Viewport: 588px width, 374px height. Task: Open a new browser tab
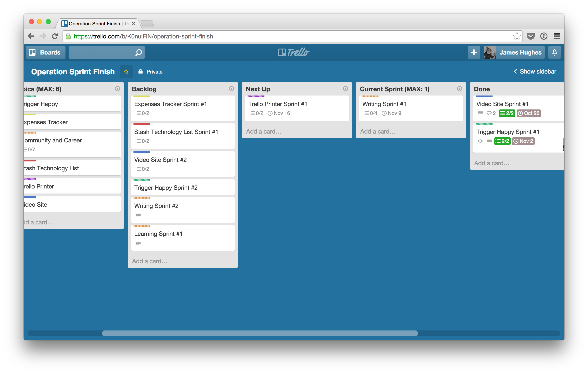pos(147,24)
